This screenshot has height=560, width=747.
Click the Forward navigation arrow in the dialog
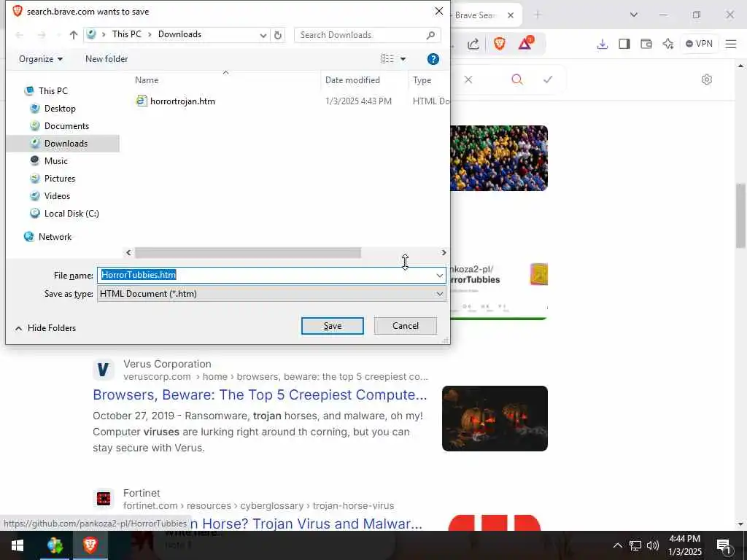42,35
